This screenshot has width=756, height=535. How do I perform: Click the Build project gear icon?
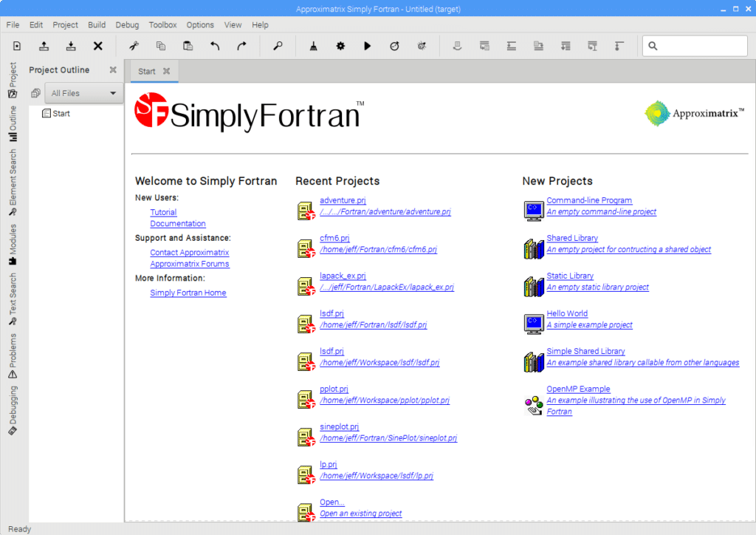pyautogui.click(x=340, y=46)
